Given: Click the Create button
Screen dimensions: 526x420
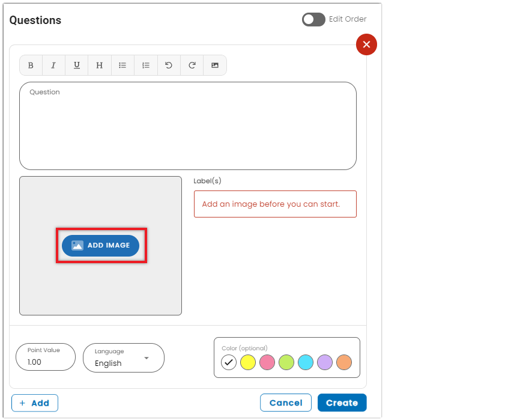Looking at the screenshot, I should pos(342,403).
